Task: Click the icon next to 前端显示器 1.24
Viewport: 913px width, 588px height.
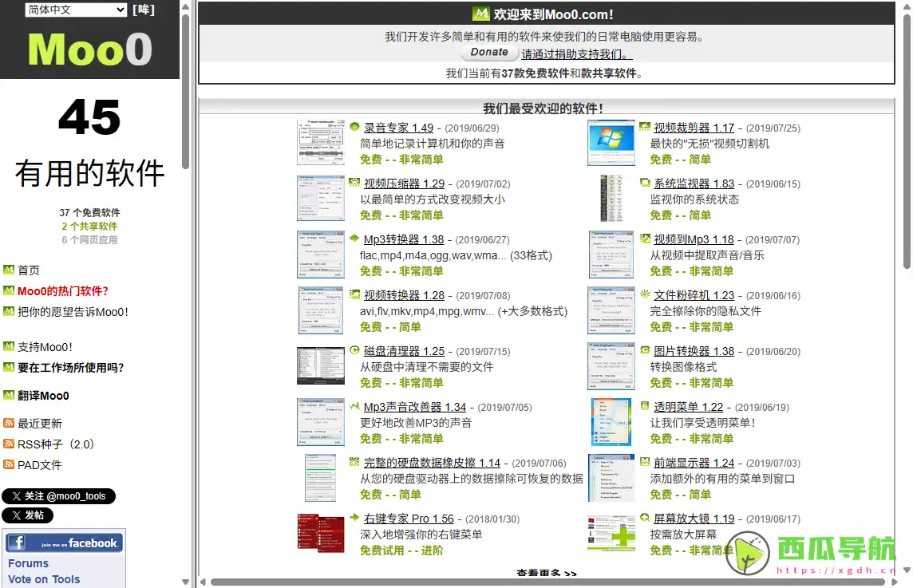Action: point(645,462)
